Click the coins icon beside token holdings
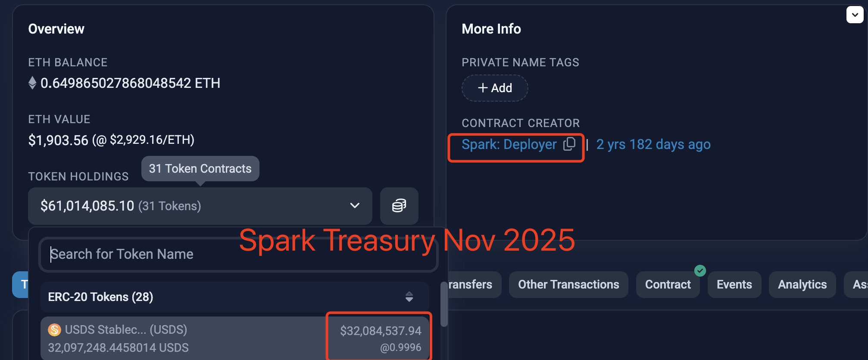 click(x=399, y=206)
